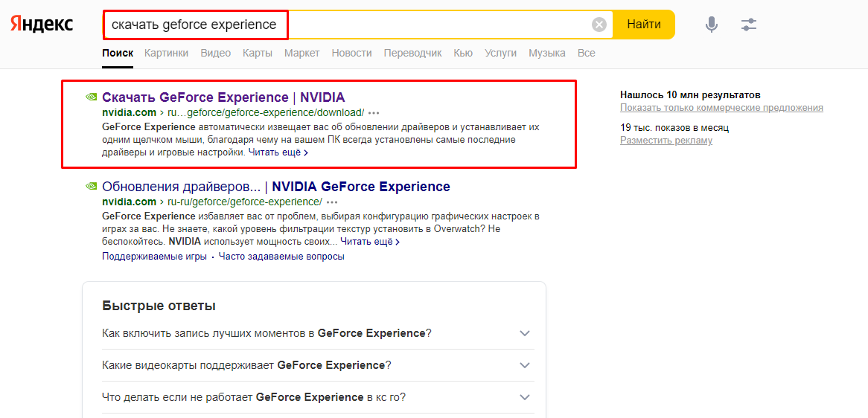Click the 'Нашлось 10 млн результатов' text

690,95
